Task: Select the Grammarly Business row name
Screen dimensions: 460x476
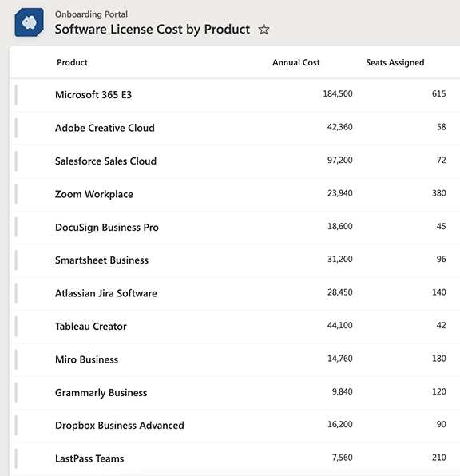Action: [x=101, y=392]
